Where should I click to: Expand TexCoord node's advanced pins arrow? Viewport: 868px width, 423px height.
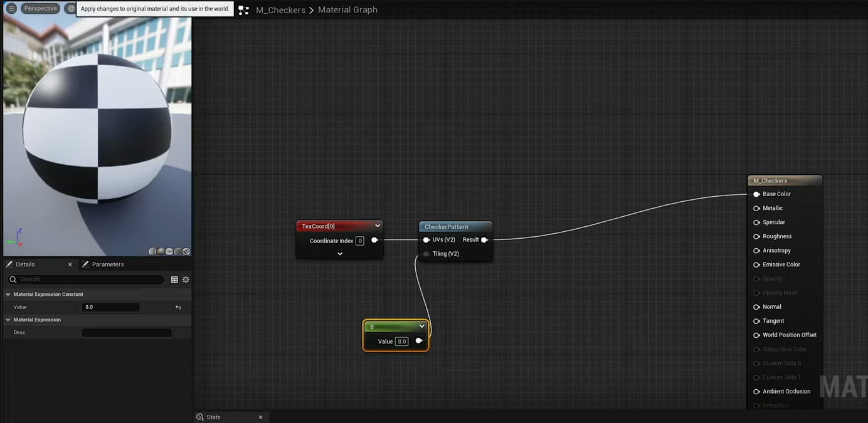tap(340, 254)
